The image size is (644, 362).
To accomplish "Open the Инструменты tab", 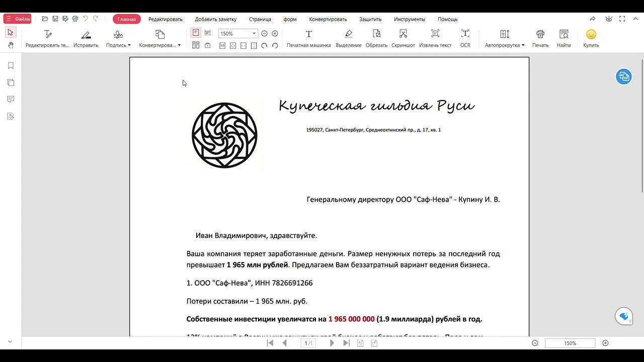I will pos(410,19).
